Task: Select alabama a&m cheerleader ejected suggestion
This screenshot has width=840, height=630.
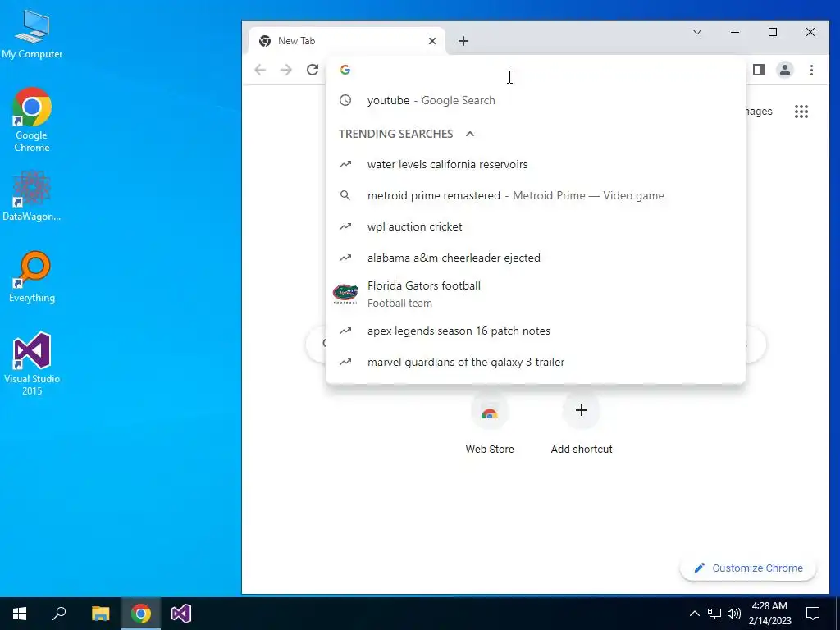Action: pos(536,258)
